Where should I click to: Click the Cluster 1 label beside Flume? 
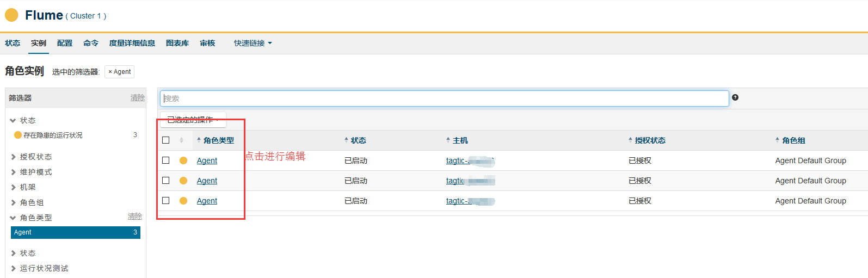86,16
